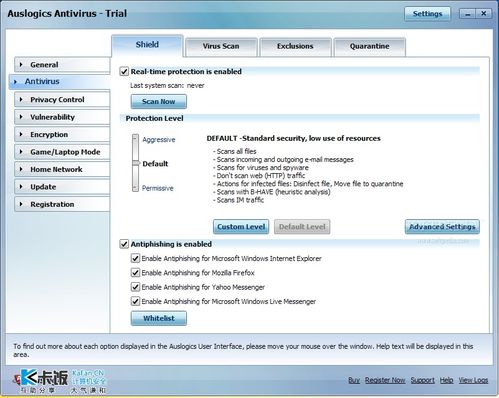Open Encryption in the sidebar
Image resolution: width=499 pixels, height=398 pixels.
click(62, 134)
